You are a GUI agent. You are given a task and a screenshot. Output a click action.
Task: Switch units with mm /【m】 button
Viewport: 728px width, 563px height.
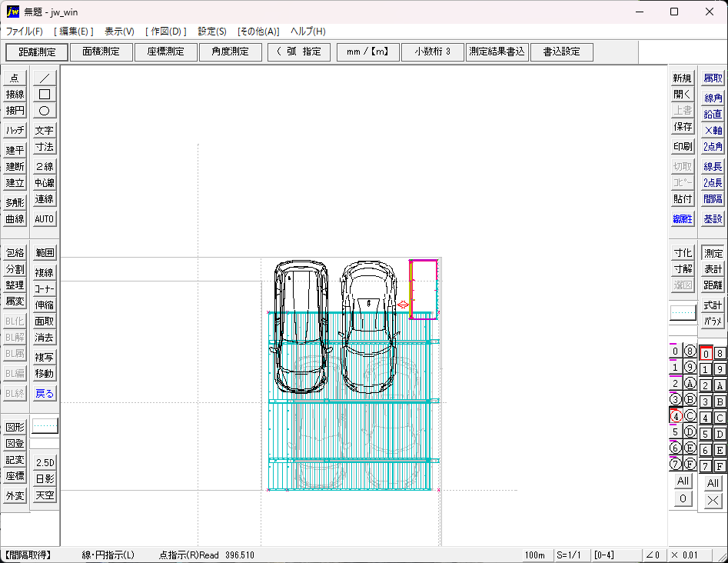367,52
